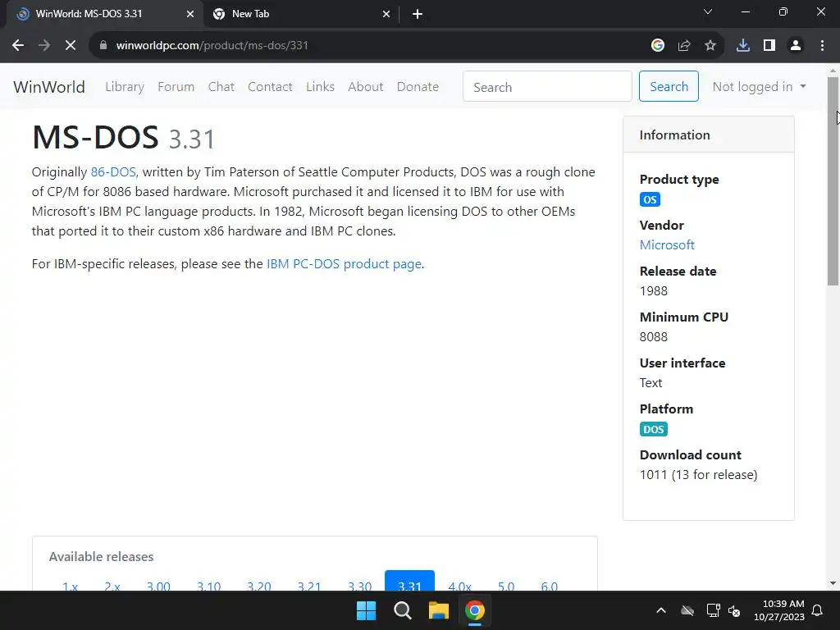840x630 pixels.
Task: Select the 4.0x release tab
Action: (x=459, y=585)
